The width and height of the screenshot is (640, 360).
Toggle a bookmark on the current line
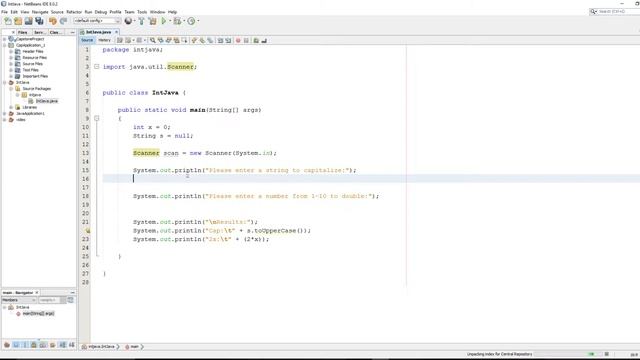210,40
